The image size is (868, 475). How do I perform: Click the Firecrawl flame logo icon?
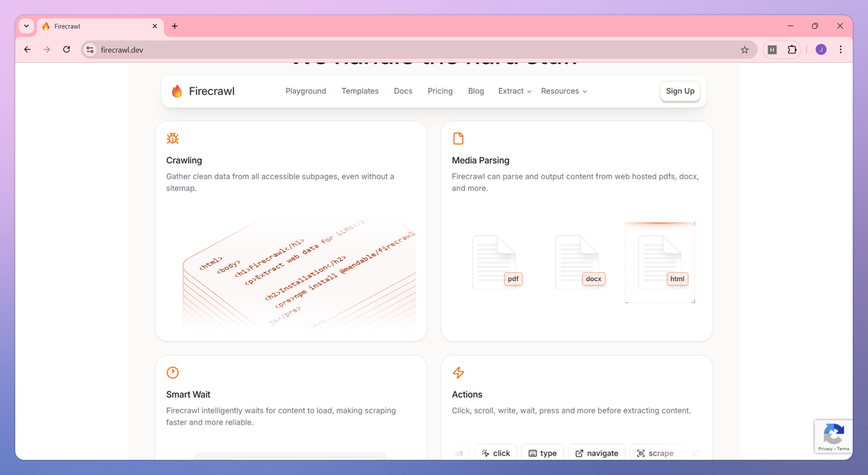coord(176,91)
